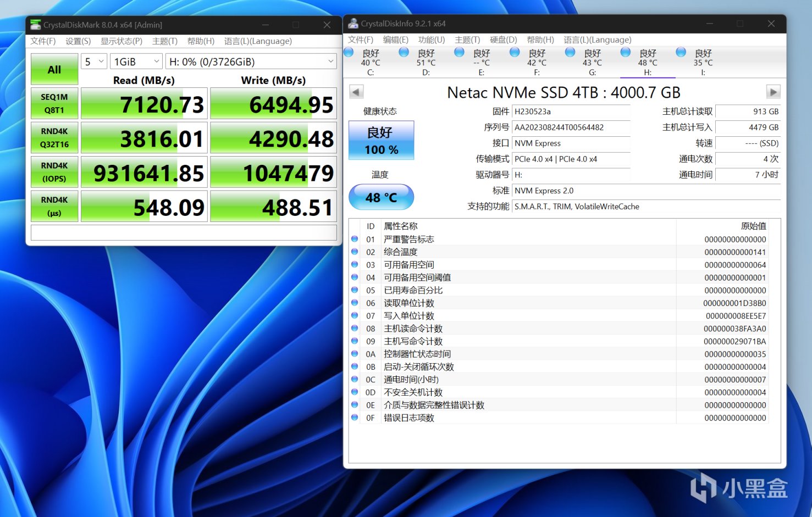The image size is (812, 517).
Task: Click the 48 °C temperature gauge
Action: 381,197
